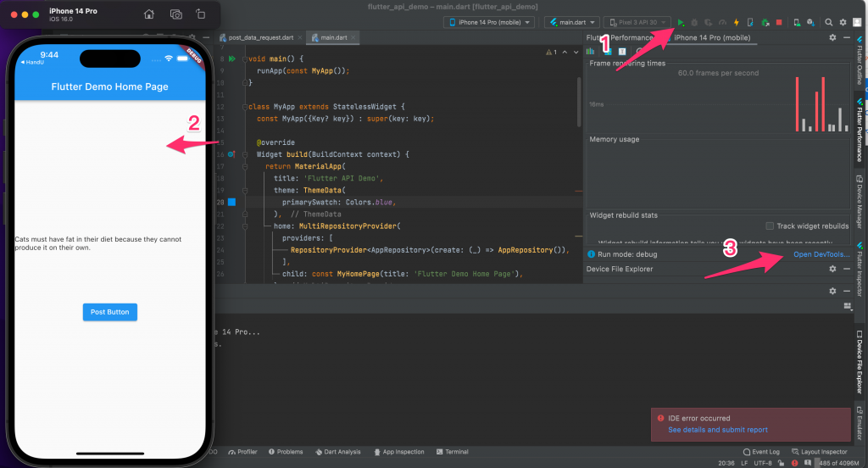Open Device Manager side panel

pyautogui.click(x=860, y=202)
